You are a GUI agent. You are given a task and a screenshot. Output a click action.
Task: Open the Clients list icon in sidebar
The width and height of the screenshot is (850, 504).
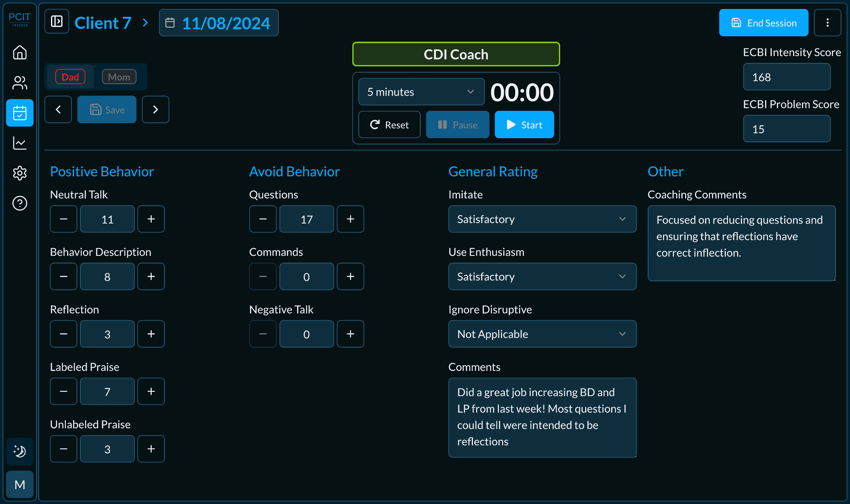[x=20, y=83]
